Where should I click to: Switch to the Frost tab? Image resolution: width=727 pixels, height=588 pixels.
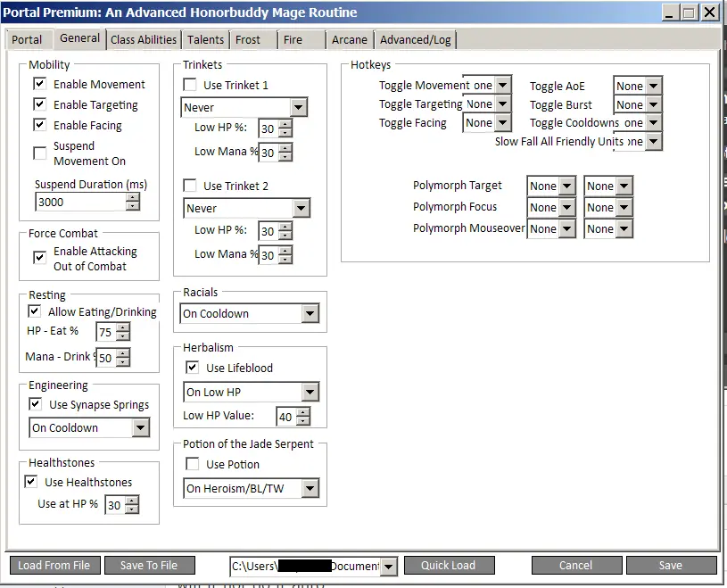coord(253,40)
